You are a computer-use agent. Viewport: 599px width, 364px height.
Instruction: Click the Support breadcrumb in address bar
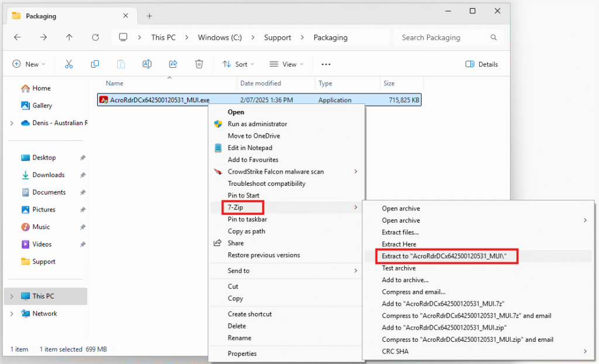(x=277, y=37)
